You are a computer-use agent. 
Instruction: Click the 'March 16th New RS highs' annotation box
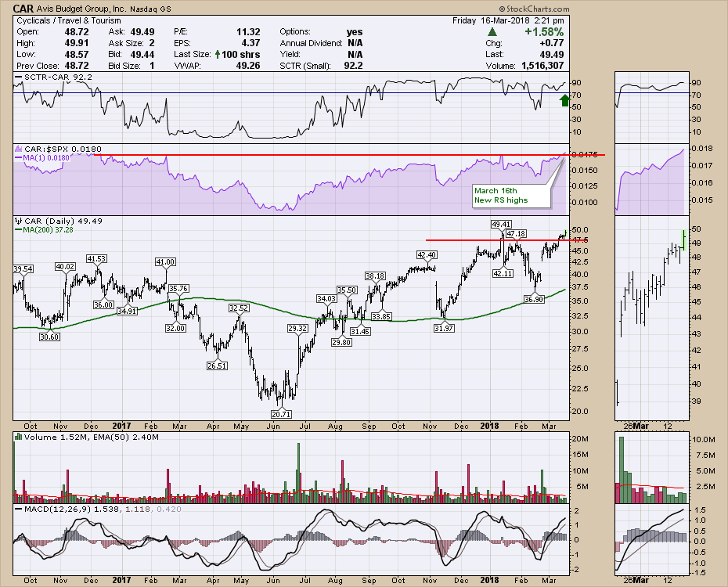click(511, 196)
